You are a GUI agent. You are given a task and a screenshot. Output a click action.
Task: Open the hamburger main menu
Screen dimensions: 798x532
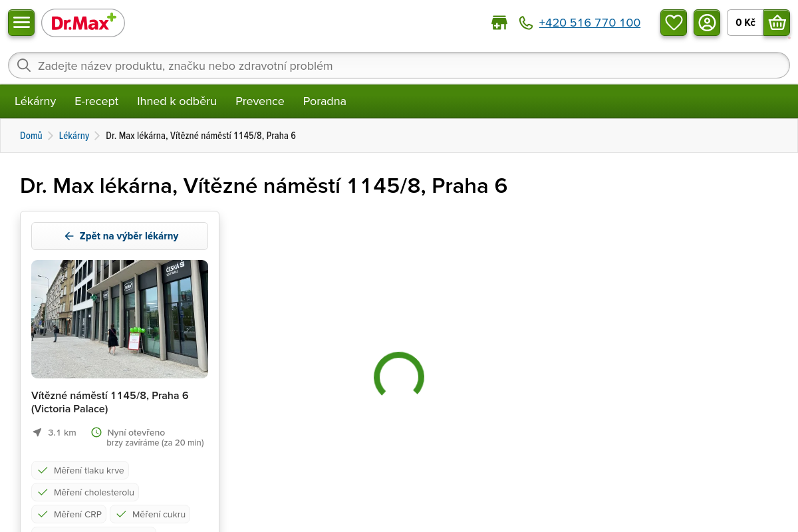click(21, 23)
